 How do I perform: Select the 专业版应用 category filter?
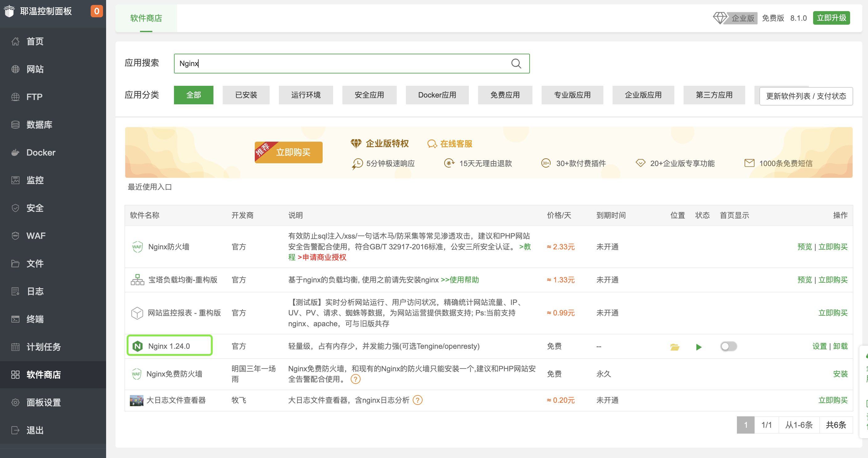(x=572, y=95)
